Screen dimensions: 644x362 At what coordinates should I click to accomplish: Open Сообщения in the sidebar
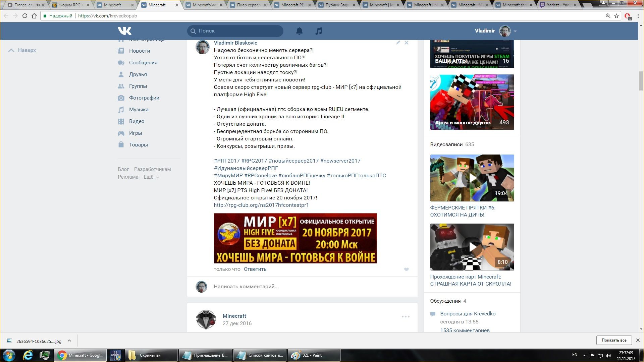click(143, 63)
